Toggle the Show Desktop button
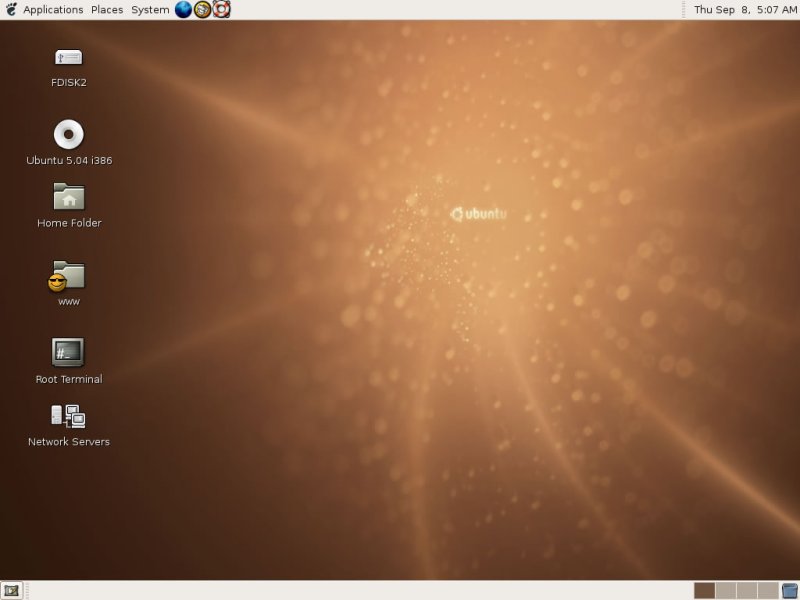The height and width of the screenshot is (600, 800). 12,590
